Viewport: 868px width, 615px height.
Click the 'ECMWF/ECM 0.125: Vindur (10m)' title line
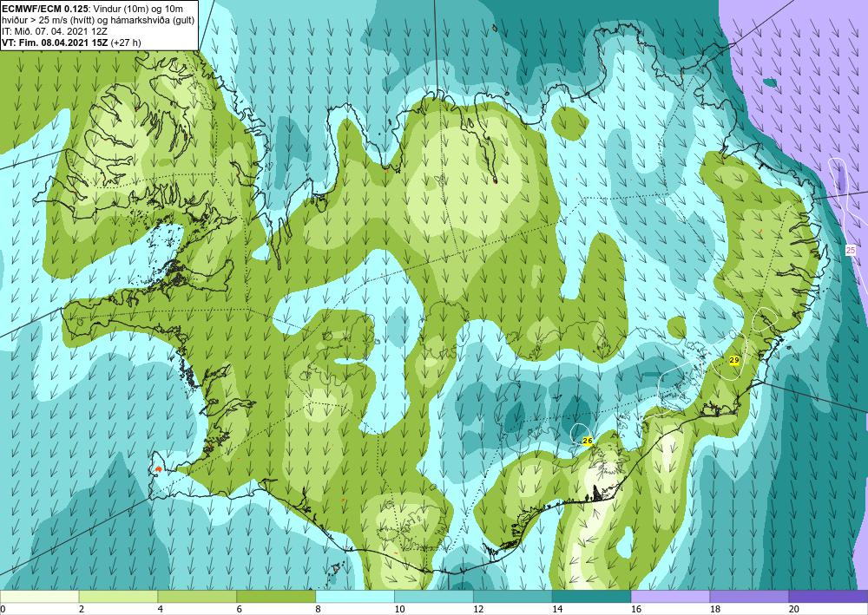[93, 9]
